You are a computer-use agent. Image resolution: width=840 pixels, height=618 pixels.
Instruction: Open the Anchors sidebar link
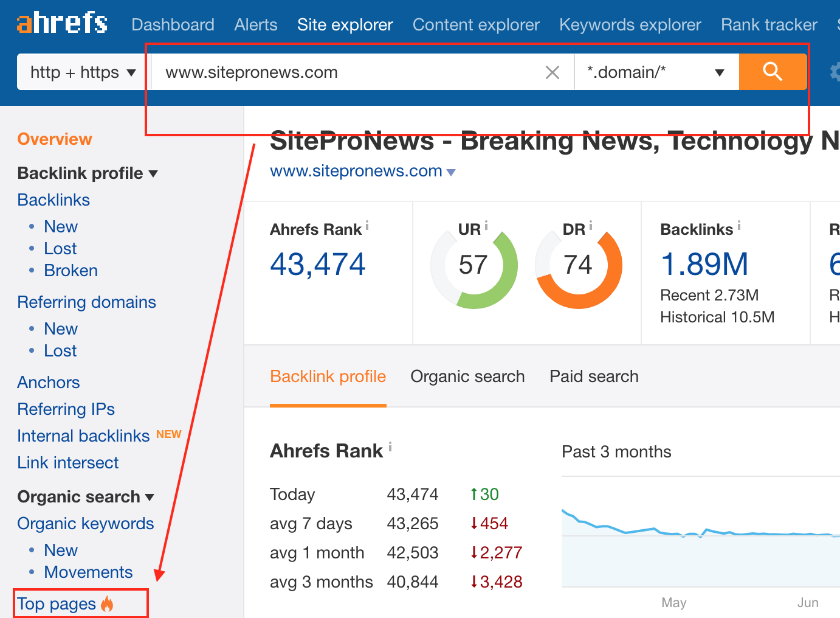(49, 383)
